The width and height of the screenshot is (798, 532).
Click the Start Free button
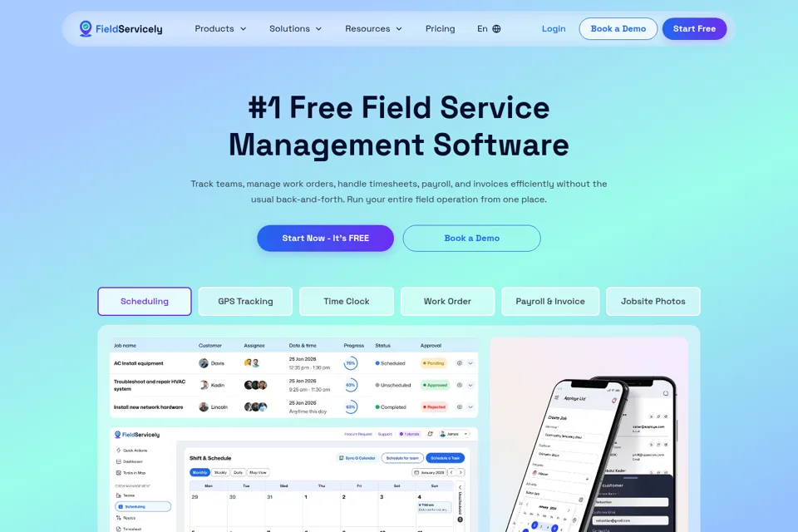click(694, 29)
